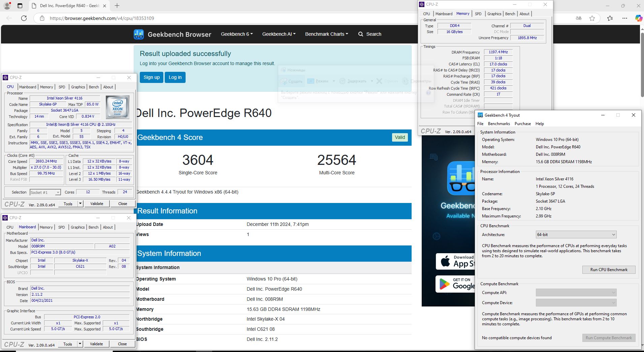Add this page to favorites star

point(592,18)
